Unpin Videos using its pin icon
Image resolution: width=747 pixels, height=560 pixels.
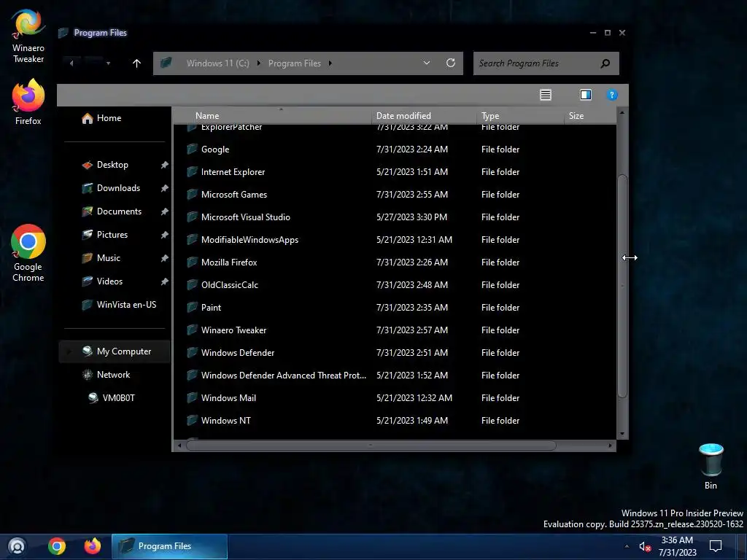tap(164, 281)
